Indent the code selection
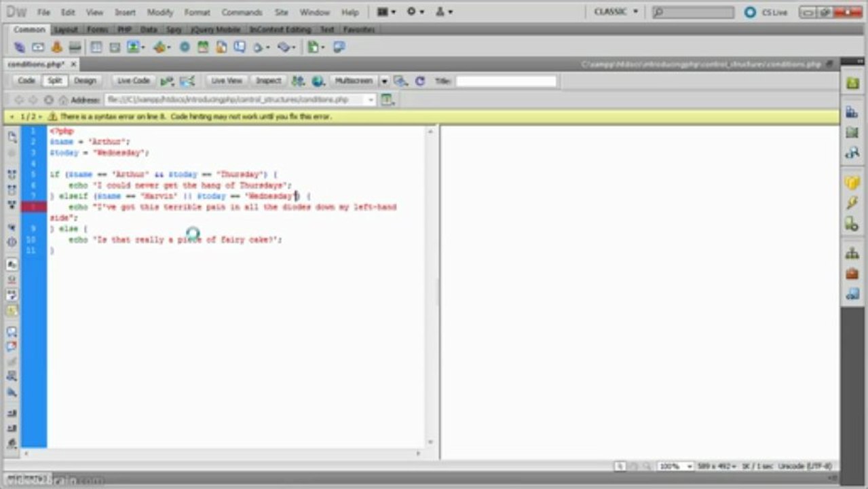Image resolution: width=868 pixels, height=489 pixels. point(12,413)
